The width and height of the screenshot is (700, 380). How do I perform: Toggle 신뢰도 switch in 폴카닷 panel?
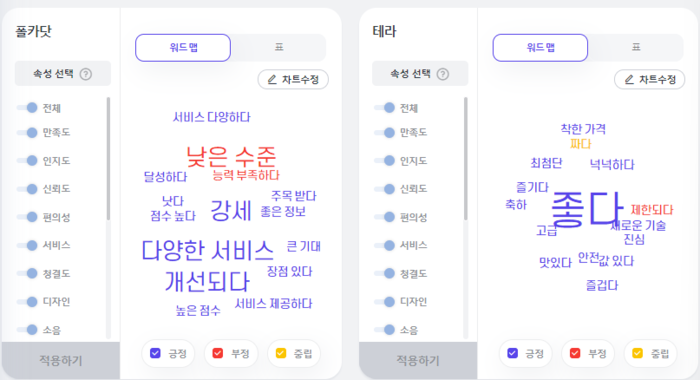coord(27,189)
